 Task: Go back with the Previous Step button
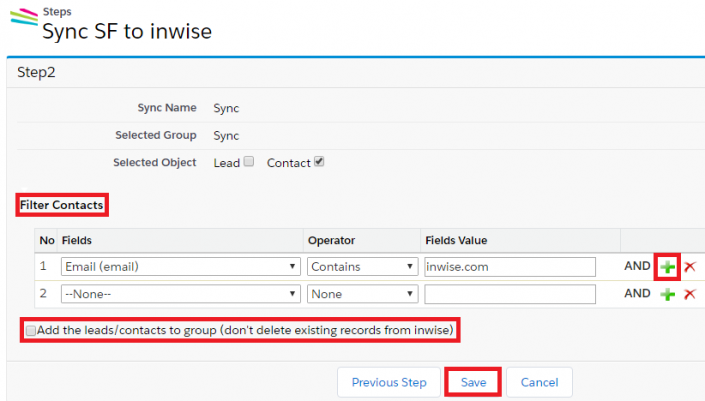pos(389,382)
